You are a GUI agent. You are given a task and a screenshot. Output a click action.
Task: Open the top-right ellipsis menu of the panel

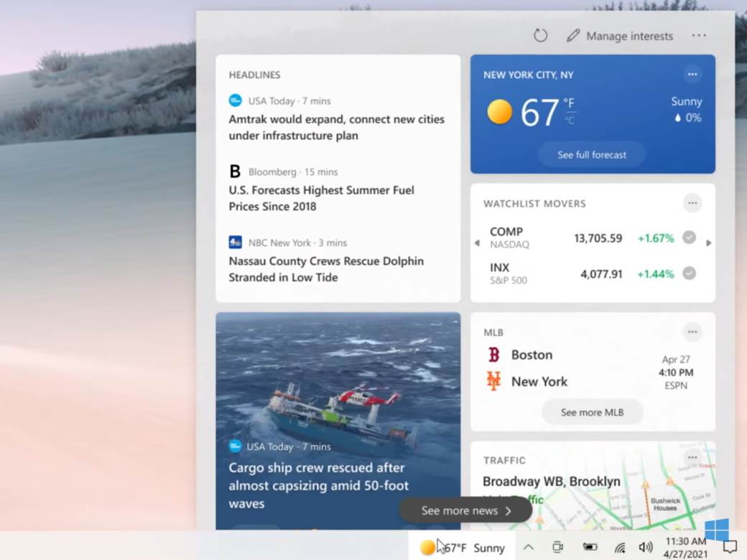698,35
